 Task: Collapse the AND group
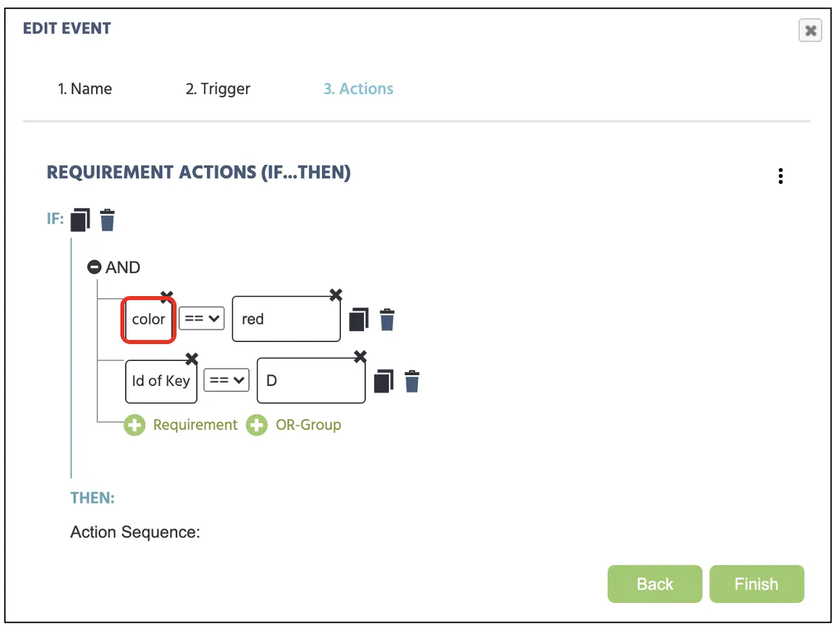[94, 268]
